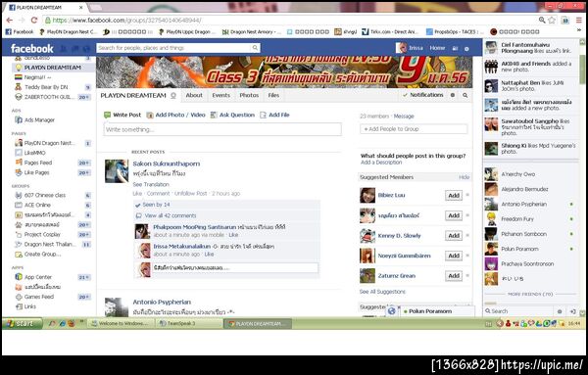Image resolution: width=588 pixels, height=375 pixels.
Task: Click See Translation under Sakon's post
Action: coord(151,184)
